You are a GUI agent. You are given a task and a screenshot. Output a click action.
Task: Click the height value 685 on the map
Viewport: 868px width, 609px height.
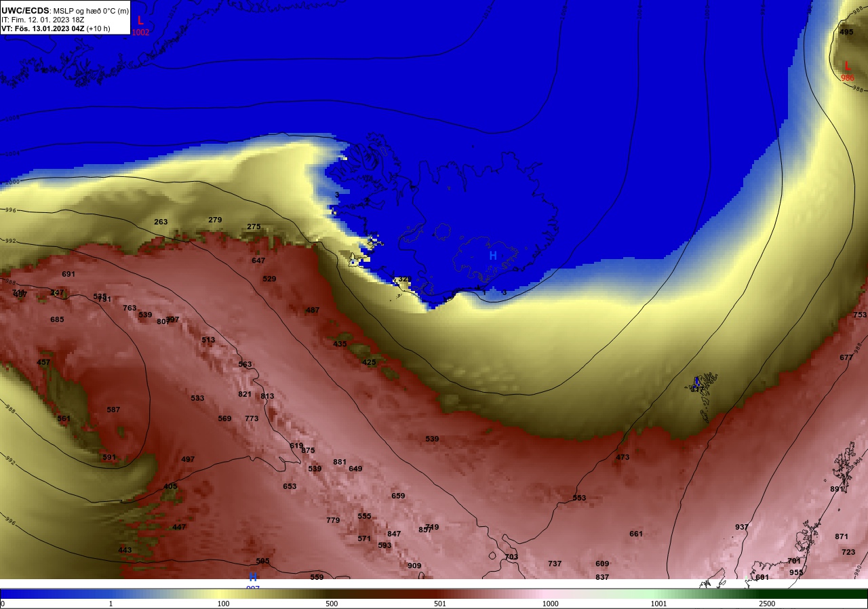click(57, 320)
